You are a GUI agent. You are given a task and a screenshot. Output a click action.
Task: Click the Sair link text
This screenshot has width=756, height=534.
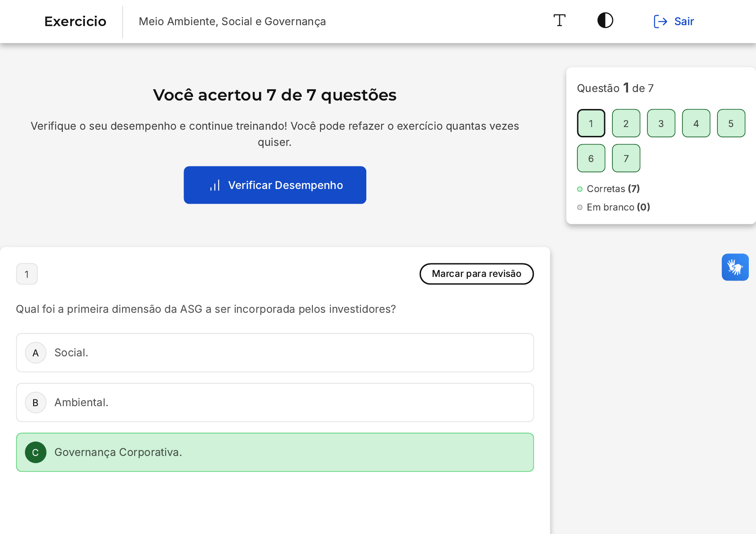pyautogui.click(x=684, y=22)
